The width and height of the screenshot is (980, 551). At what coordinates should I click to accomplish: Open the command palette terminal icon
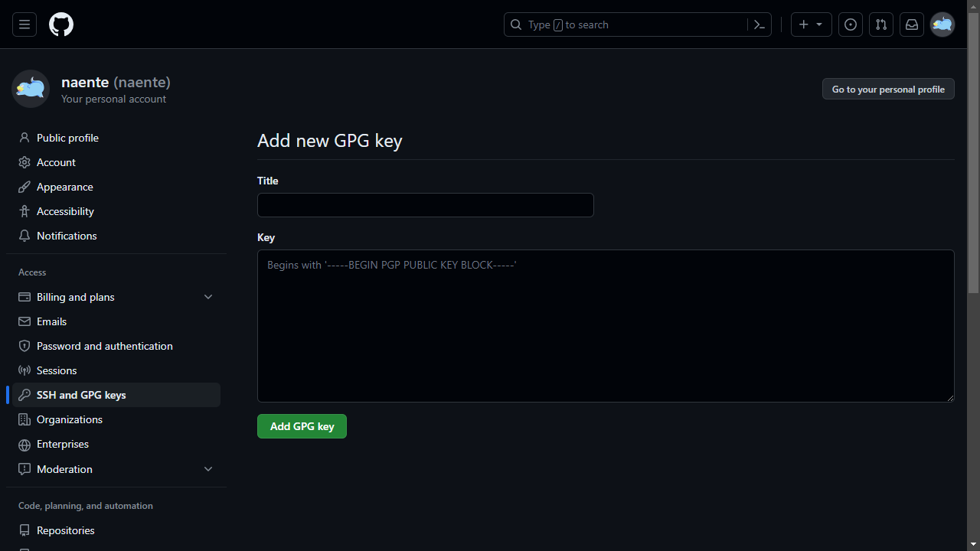[759, 24]
